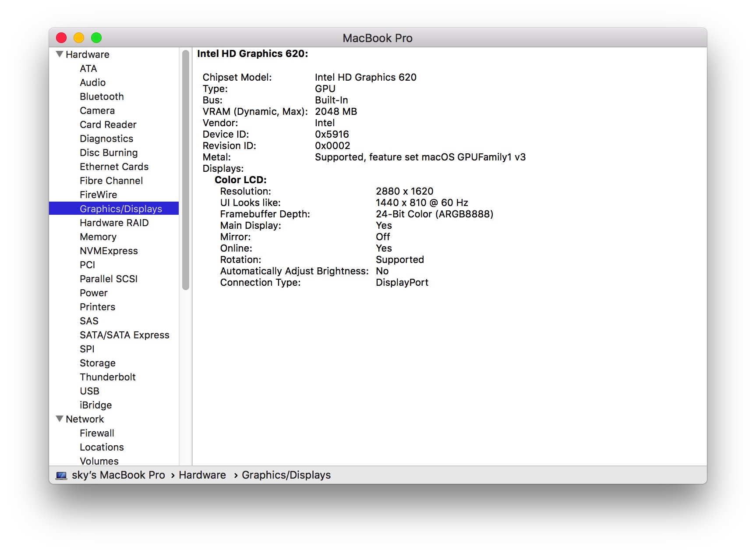This screenshot has height=554, width=756.
Task: Click the 24-Bit Color framebuffer value
Action: click(434, 214)
